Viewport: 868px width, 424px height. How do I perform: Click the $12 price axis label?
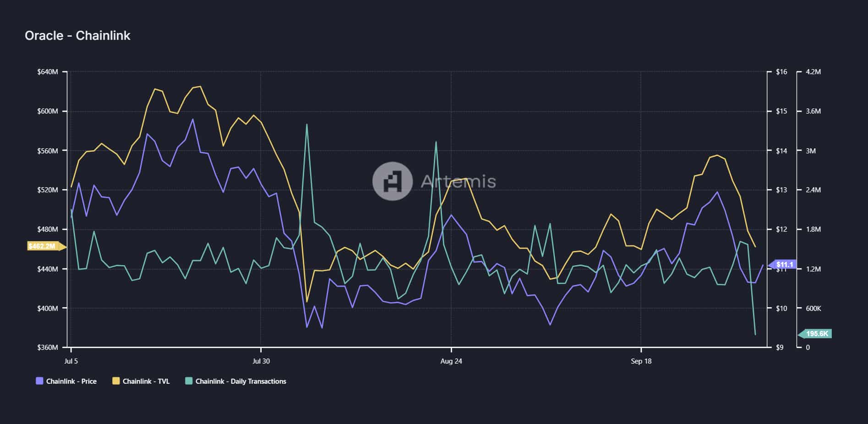pyautogui.click(x=781, y=229)
